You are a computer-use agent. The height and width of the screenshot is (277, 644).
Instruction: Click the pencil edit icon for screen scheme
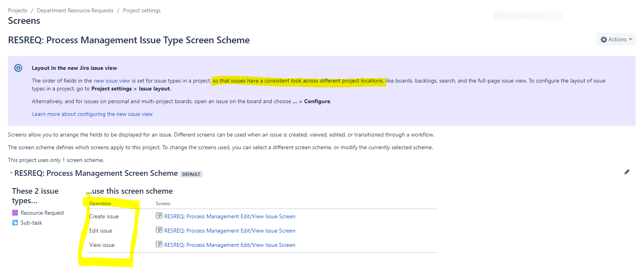(627, 172)
